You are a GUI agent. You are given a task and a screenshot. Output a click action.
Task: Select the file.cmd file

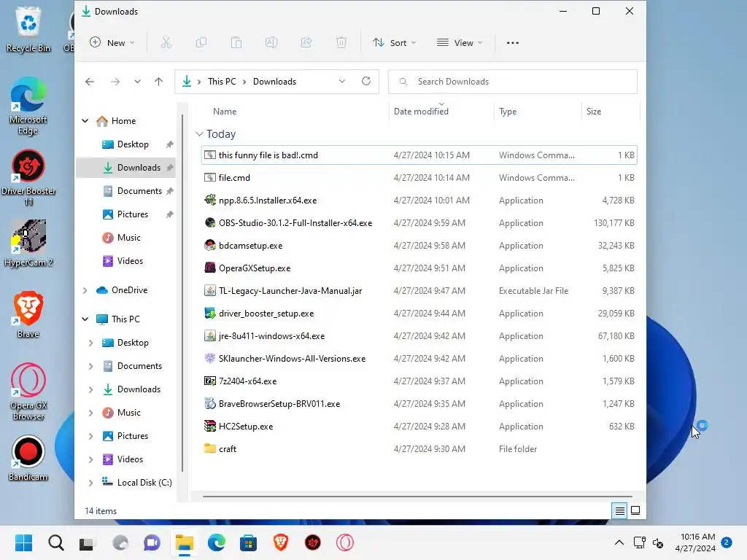click(419, 178)
